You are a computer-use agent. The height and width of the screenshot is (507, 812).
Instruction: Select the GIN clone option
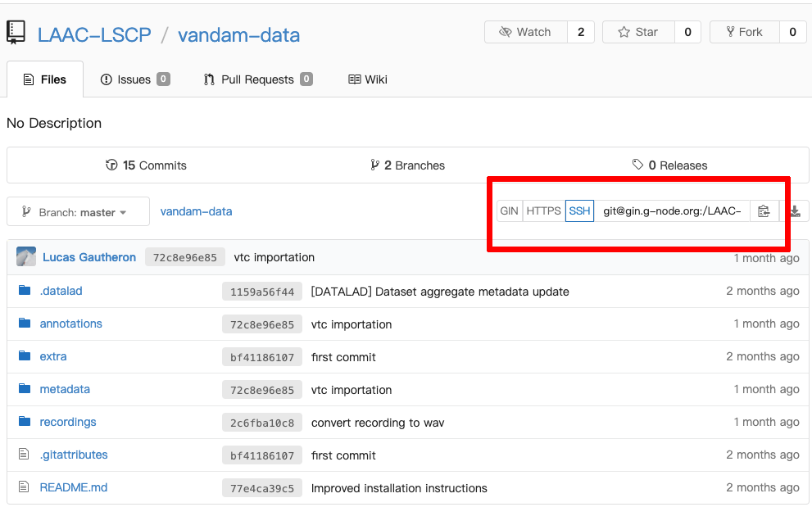[509, 210]
